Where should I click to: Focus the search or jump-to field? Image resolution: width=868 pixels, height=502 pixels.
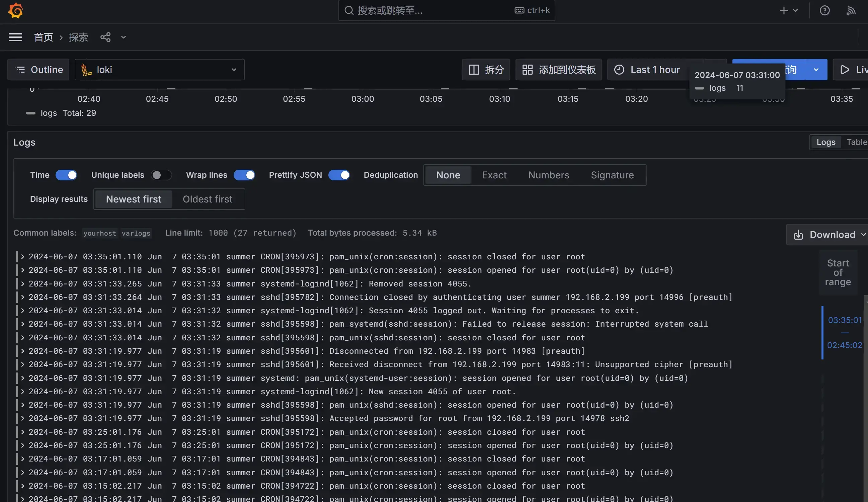(x=447, y=11)
